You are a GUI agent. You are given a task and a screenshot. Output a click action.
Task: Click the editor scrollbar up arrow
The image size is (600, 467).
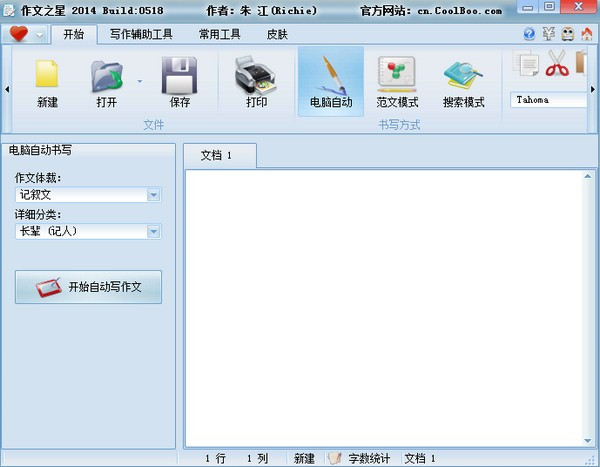coord(587,176)
